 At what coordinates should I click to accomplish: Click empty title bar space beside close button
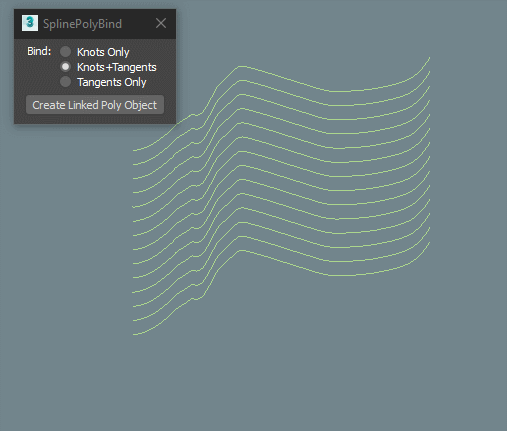click(137, 24)
